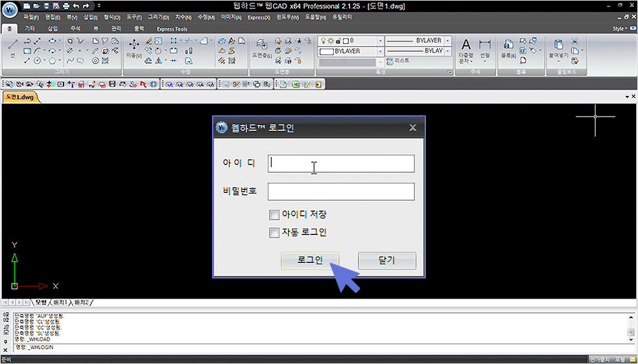Expand the 선형 dimension dropdown arrow
The width and height of the screenshot is (638, 364).
(x=484, y=62)
